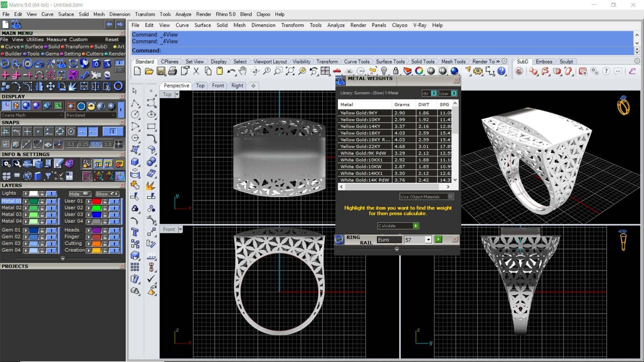Click the Print icon in toolbar
The width and height of the screenshot is (644, 362).
[172, 71]
